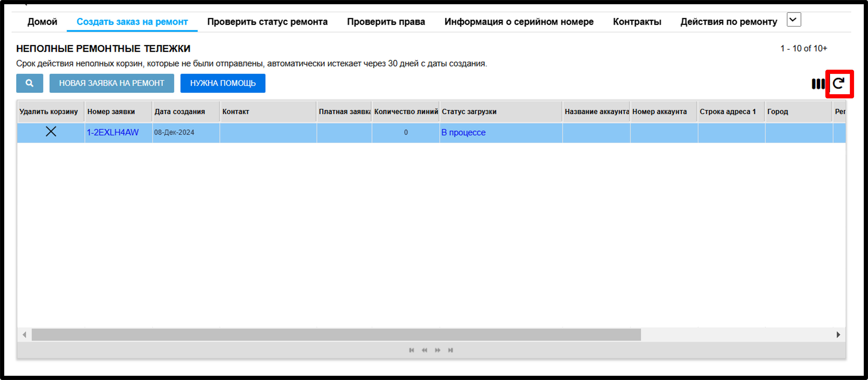Sort by Контакт column header
Screen dimensions: 868x380
click(268, 112)
